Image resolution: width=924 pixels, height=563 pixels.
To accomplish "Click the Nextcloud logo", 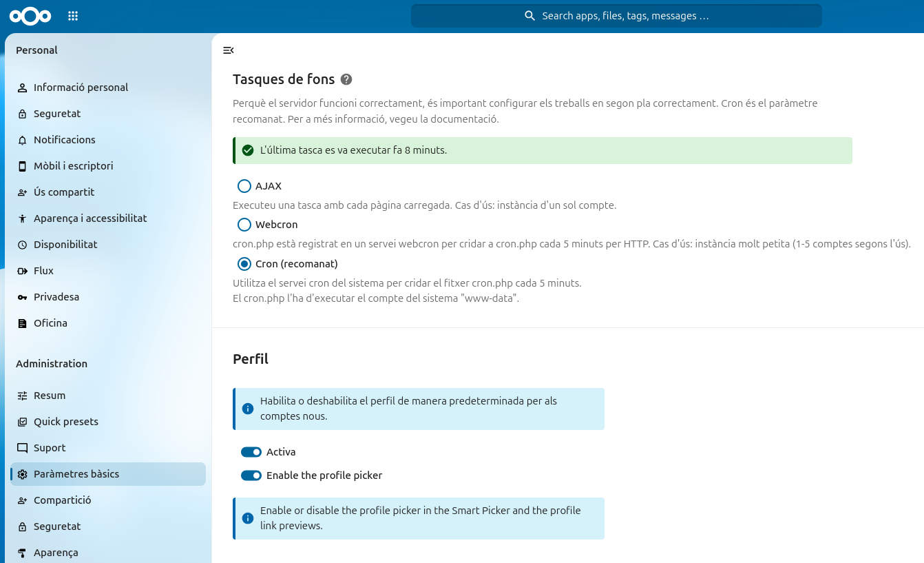I will 30,16.
